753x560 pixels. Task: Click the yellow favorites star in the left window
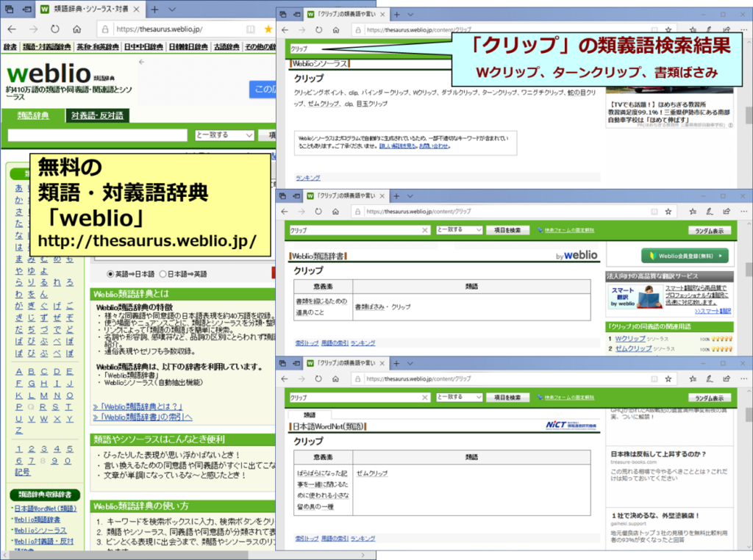(x=268, y=29)
